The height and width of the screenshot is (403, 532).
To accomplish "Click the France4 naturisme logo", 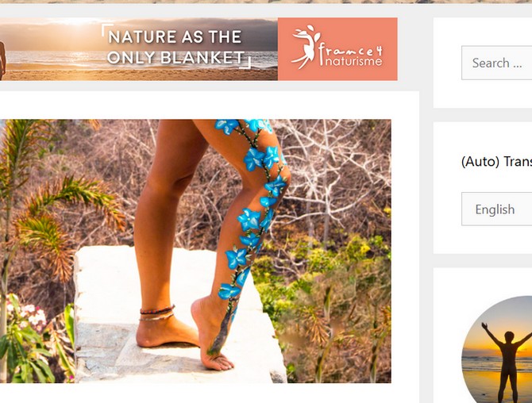I will (337, 49).
